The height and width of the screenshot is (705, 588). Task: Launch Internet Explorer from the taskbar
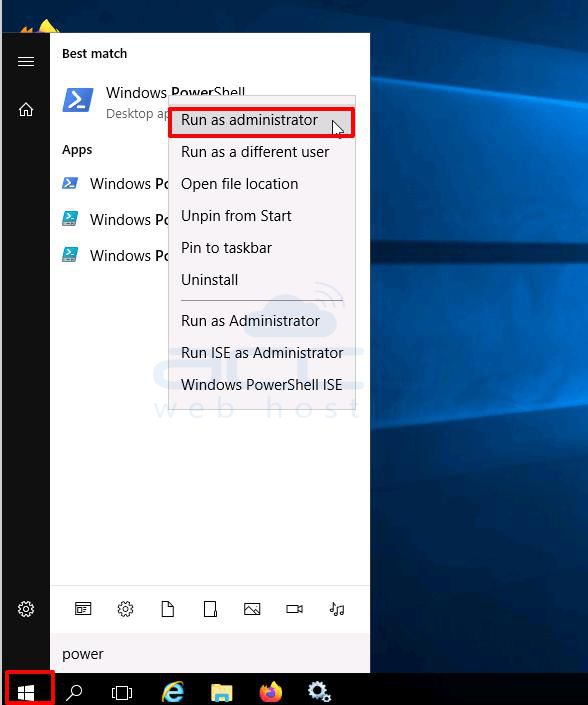(173, 692)
